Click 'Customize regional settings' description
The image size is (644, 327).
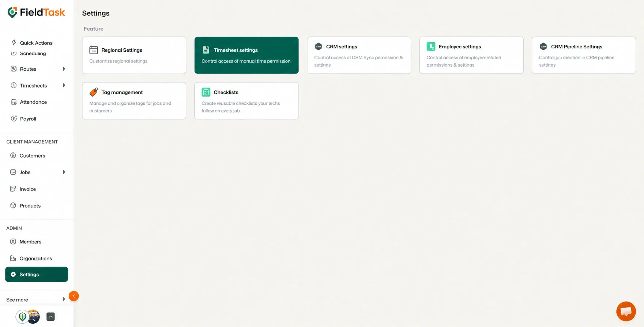coord(118,61)
